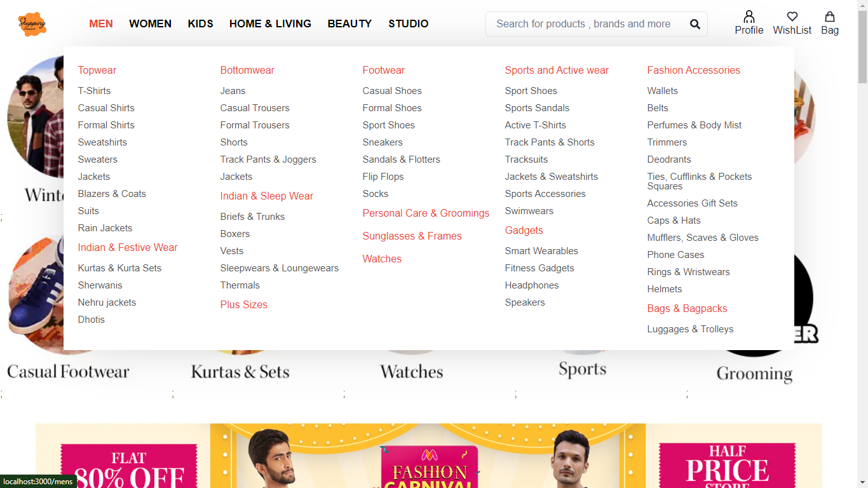Click the search magnifier icon
868x488 pixels.
tap(695, 24)
